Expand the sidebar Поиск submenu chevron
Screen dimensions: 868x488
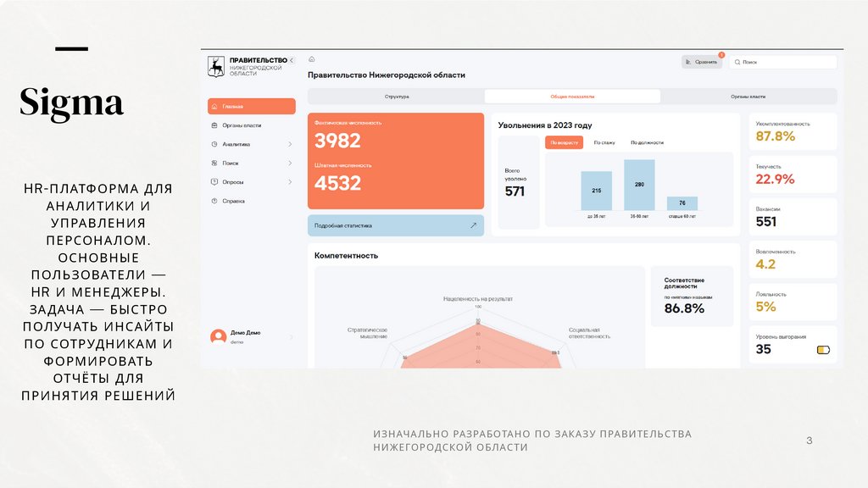(290, 164)
